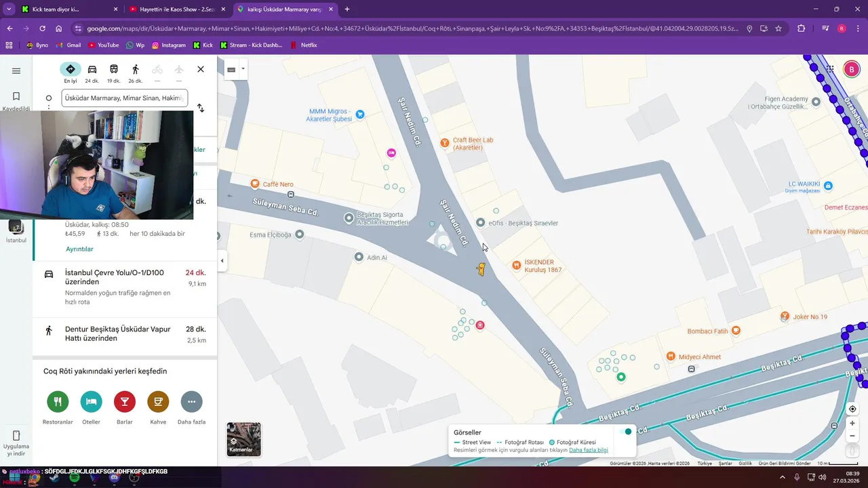Explore Oteller near Coq Rôti
The image size is (868, 488).
click(x=91, y=407)
